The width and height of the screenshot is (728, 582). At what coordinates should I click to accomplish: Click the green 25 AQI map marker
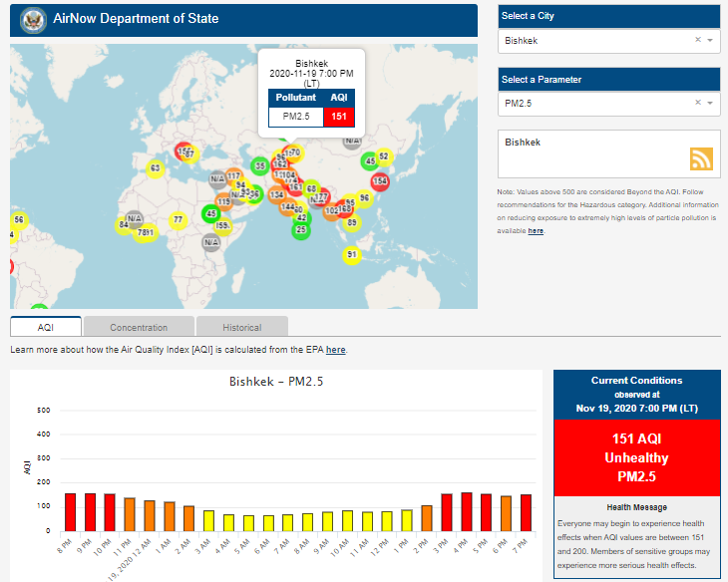pos(301,230)
